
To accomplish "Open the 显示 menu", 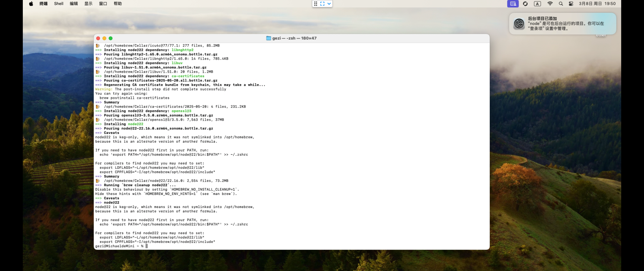I will (88, 4).
